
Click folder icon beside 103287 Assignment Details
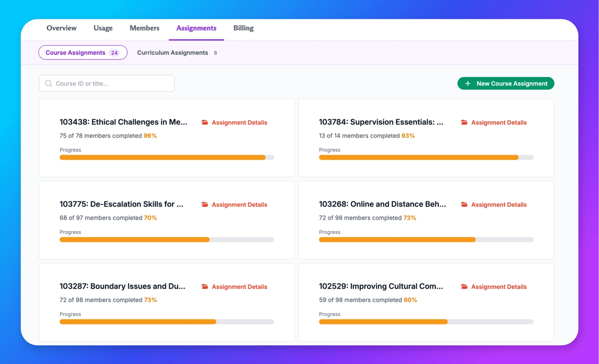[205, 286]
